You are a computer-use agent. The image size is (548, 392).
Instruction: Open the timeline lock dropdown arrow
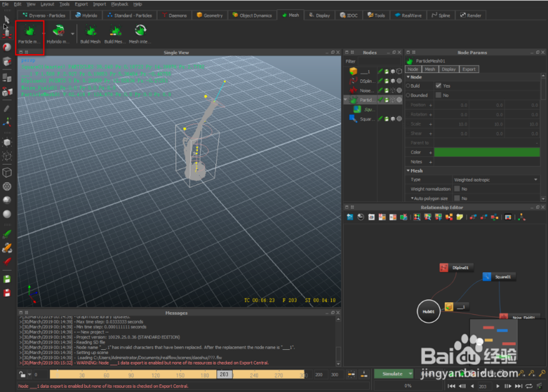coord(29,374)
